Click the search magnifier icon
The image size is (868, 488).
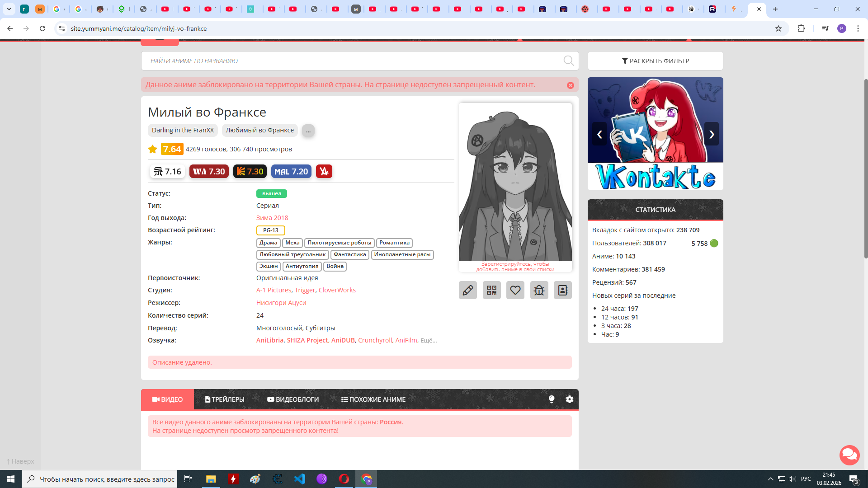[568, 61]
